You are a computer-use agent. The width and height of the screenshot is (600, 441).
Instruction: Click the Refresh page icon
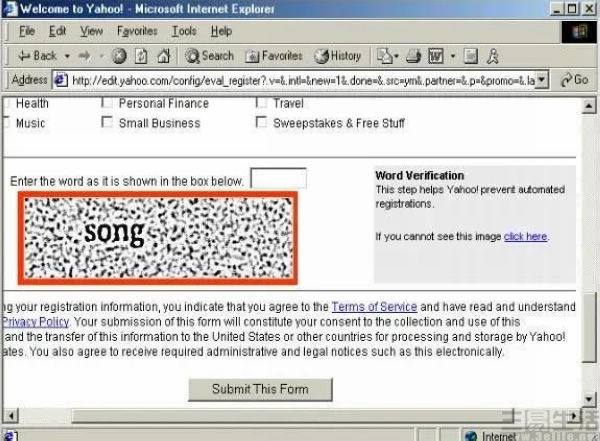141,56
